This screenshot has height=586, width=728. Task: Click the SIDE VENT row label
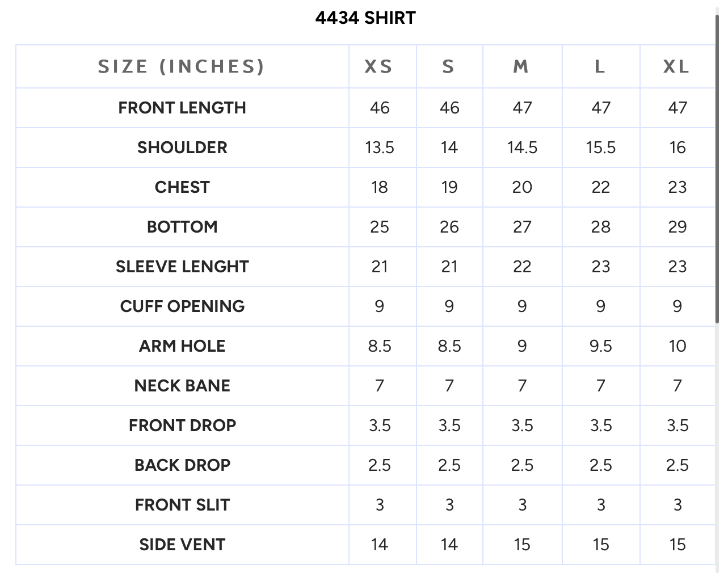point(182,545)
